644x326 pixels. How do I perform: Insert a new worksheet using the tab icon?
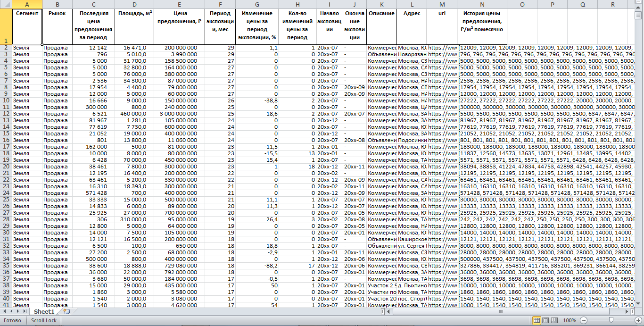pos(66,312)
